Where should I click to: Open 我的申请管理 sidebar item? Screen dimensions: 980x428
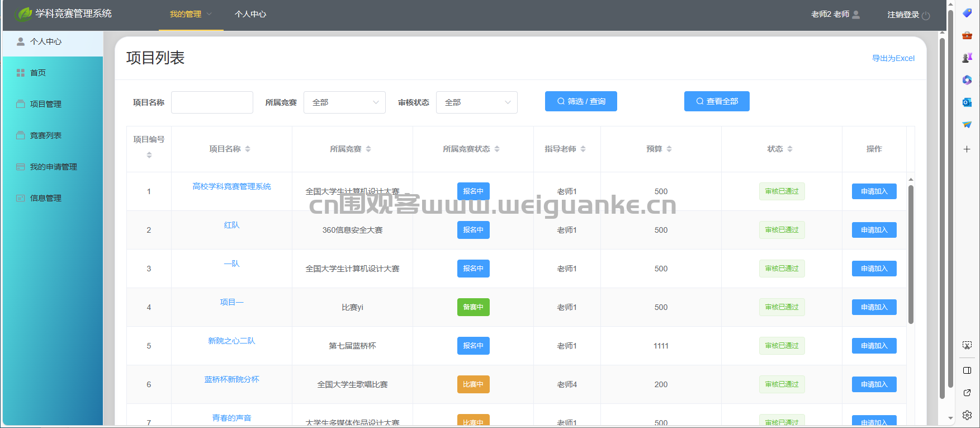[53, 167]
